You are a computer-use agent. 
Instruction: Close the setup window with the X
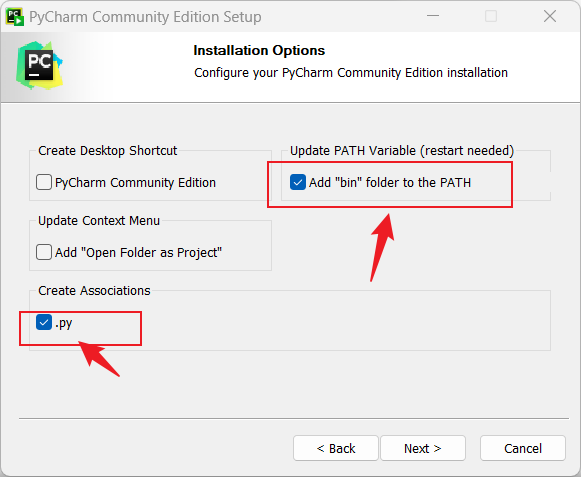point(550,16)
